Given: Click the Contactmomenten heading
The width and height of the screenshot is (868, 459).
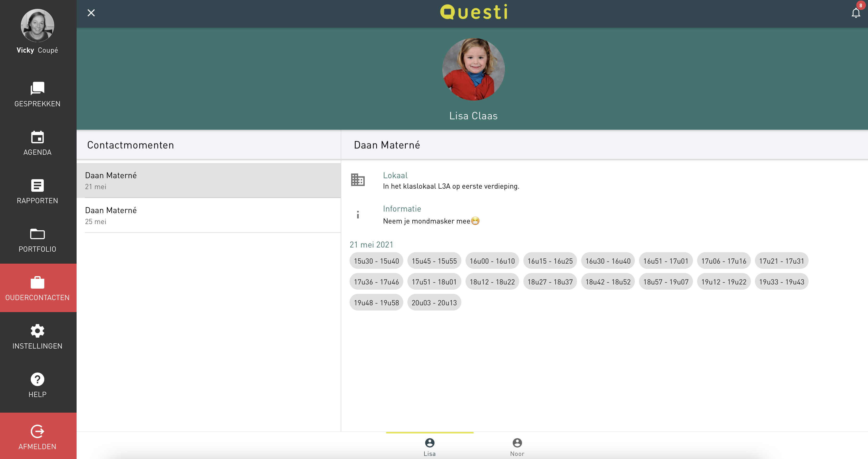Looking at the screenshot, I should pos(131,145).
